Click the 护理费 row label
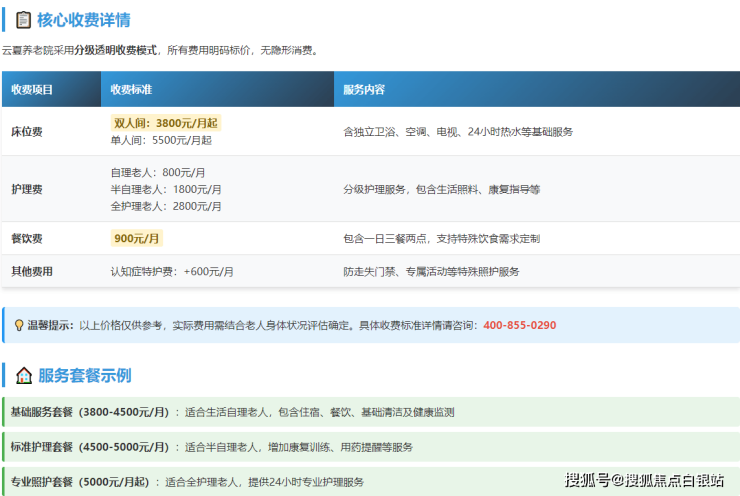The image size is (740, 496). [x=27, y=189]
